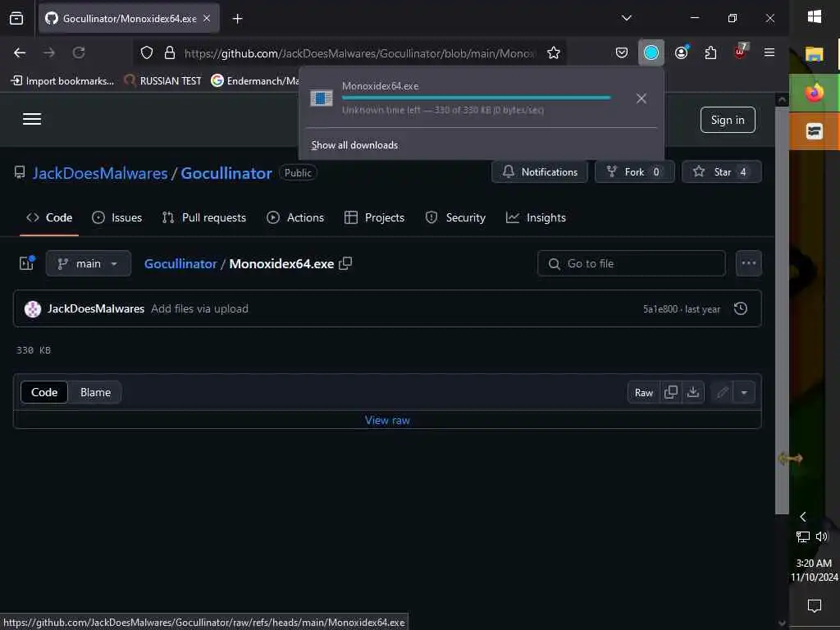
Task: Expand the file tree side panel
Action: coord(27,263)
